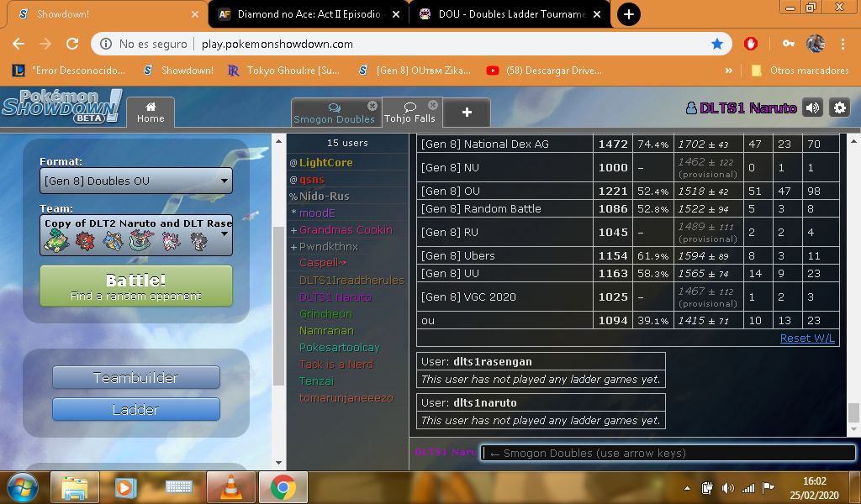Open the Format dropdown showing Doubles OU
The width and height of the screenshot is (861, 504).
coord(136,181)
